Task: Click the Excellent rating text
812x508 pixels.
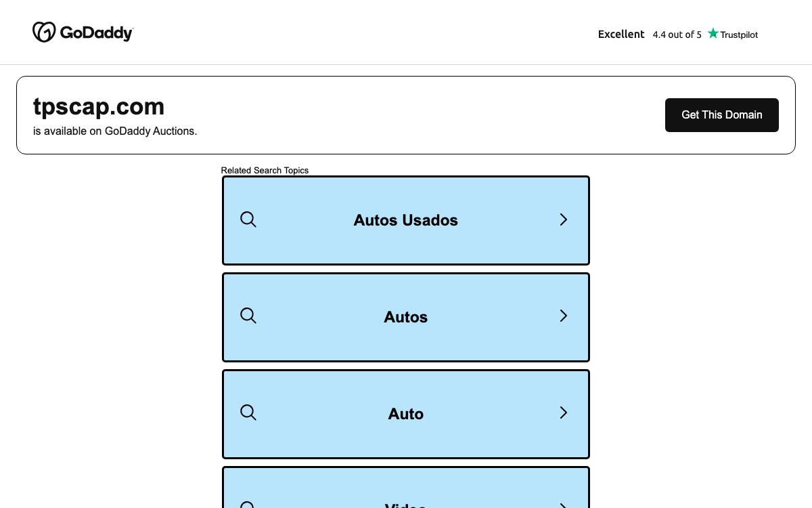Action: pyautogui.click(x=621, y=34)
